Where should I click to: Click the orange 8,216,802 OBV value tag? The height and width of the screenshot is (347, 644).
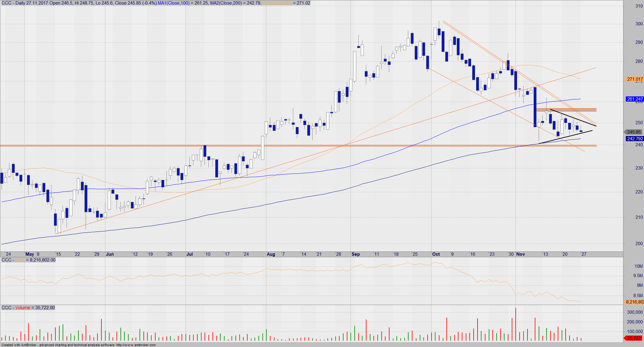635,302
